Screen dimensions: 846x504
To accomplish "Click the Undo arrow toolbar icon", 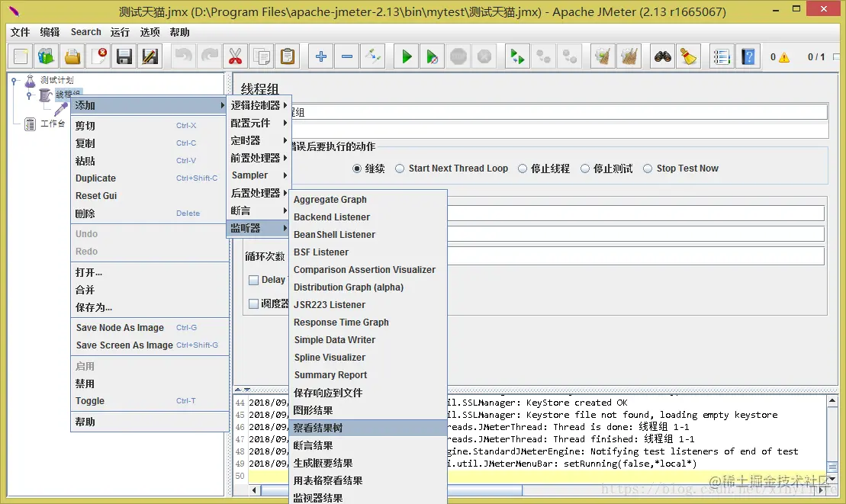I will click(183, 56).
